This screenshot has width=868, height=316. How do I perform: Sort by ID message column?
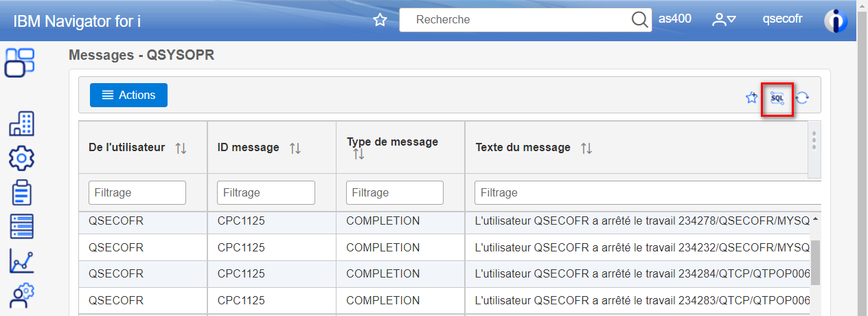pyautogui.click(x=295, y=148)
